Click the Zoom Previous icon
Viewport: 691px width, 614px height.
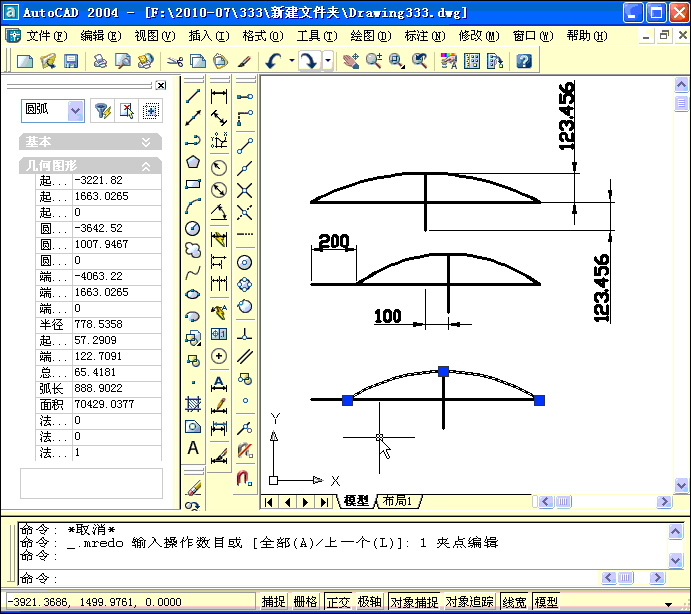coord(419,61)
